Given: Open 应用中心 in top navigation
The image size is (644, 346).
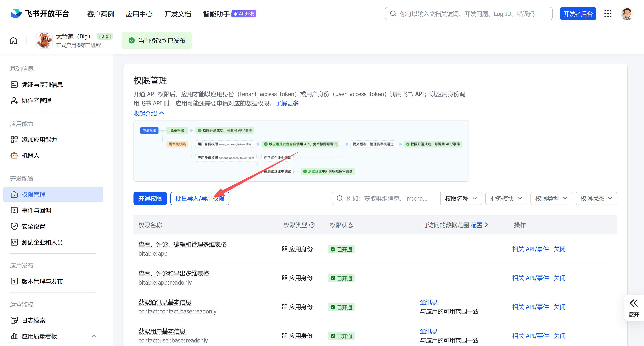Looking at the screenshot, I should (139, 14).
